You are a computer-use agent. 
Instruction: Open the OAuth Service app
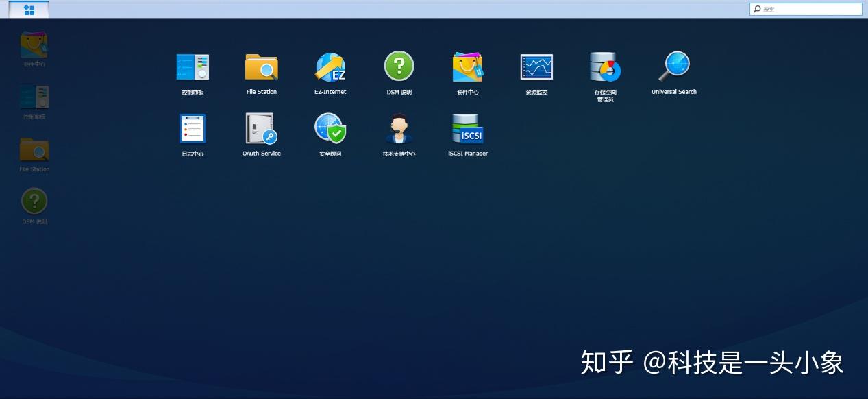[261, 128]
